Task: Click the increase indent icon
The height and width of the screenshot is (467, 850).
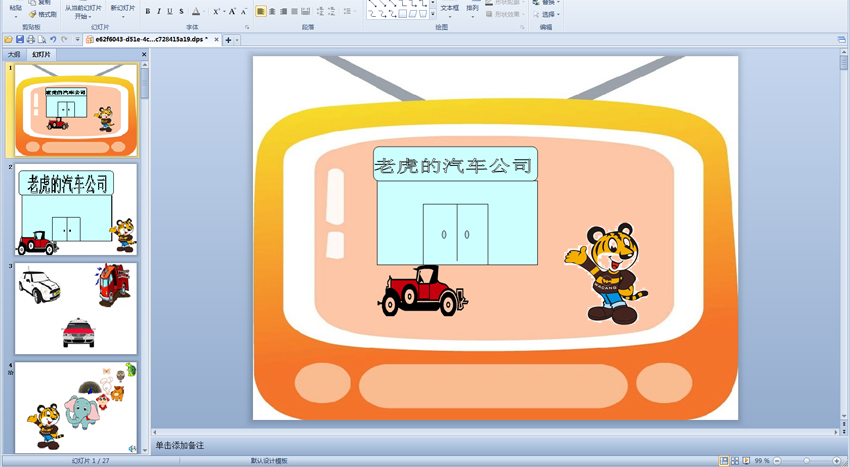Action: coord(332,11)
